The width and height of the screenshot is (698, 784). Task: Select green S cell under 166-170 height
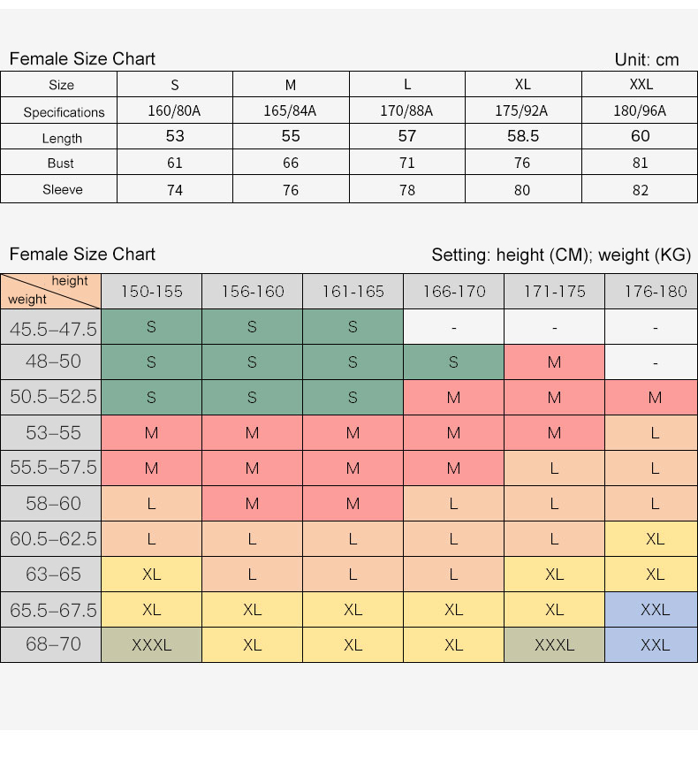pyautogui.click(x=453, y=362)
